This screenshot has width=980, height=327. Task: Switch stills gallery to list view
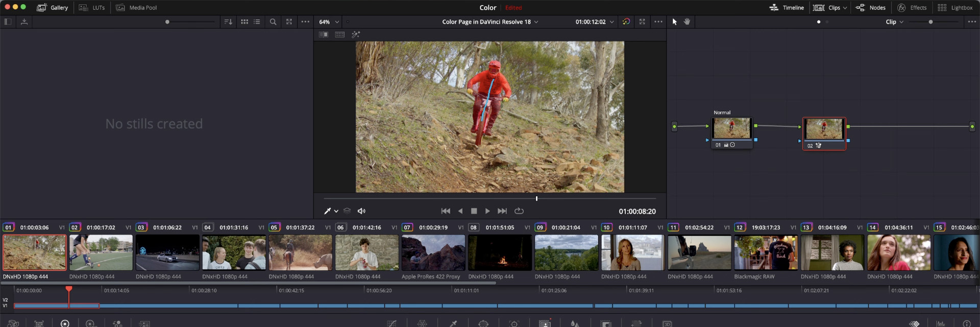click(257, 22)
